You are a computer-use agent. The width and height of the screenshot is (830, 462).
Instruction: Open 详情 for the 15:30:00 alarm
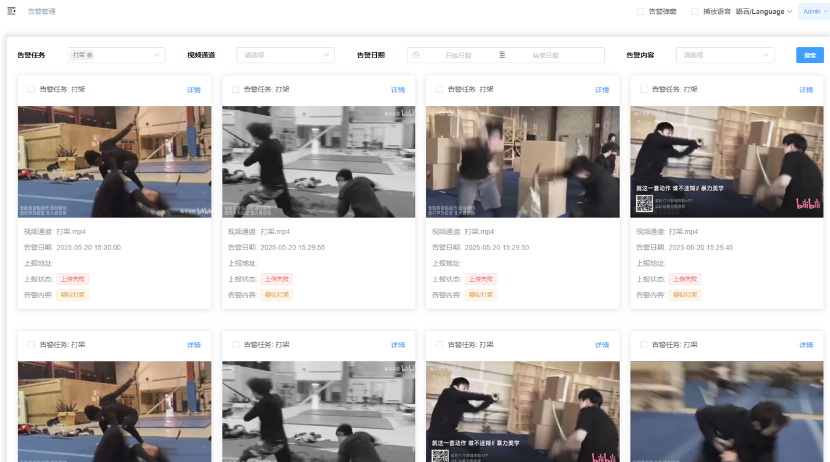[194, 89]
